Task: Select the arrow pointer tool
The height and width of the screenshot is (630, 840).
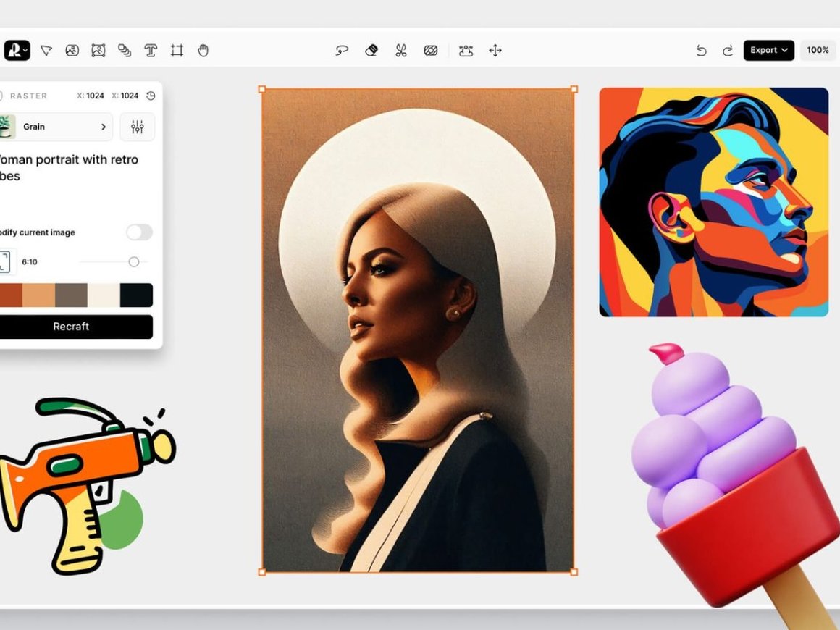Action: pos(46,51)
